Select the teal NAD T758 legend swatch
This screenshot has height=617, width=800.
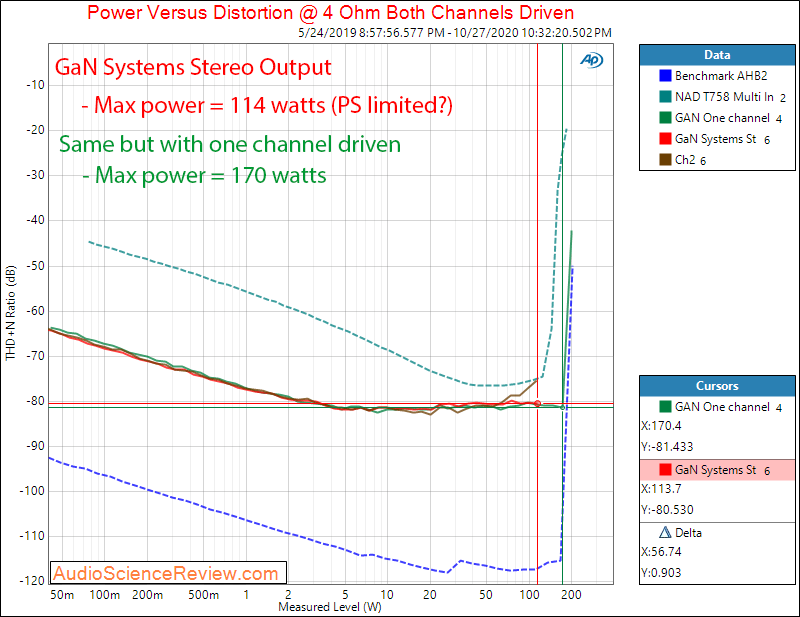[665, 97]
